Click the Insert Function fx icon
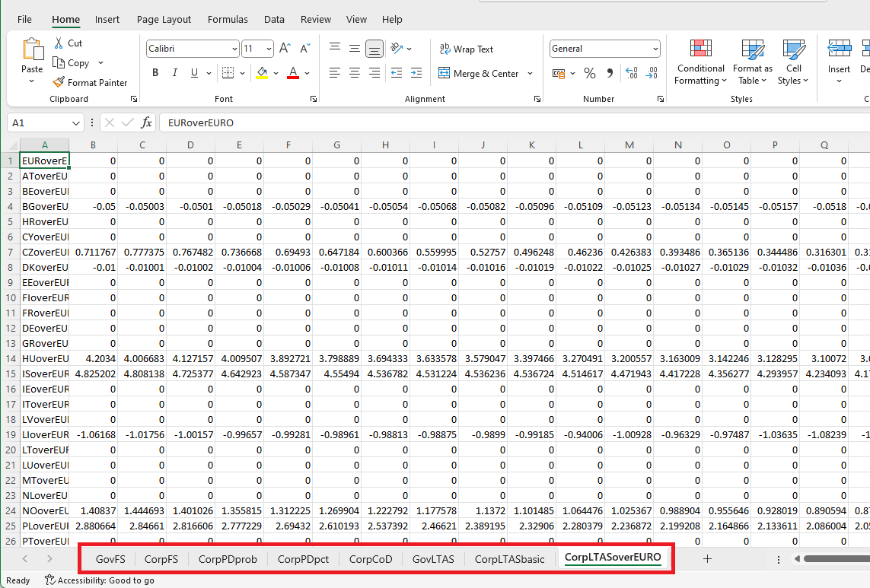The image size is (870, 588). coord(146,122)
